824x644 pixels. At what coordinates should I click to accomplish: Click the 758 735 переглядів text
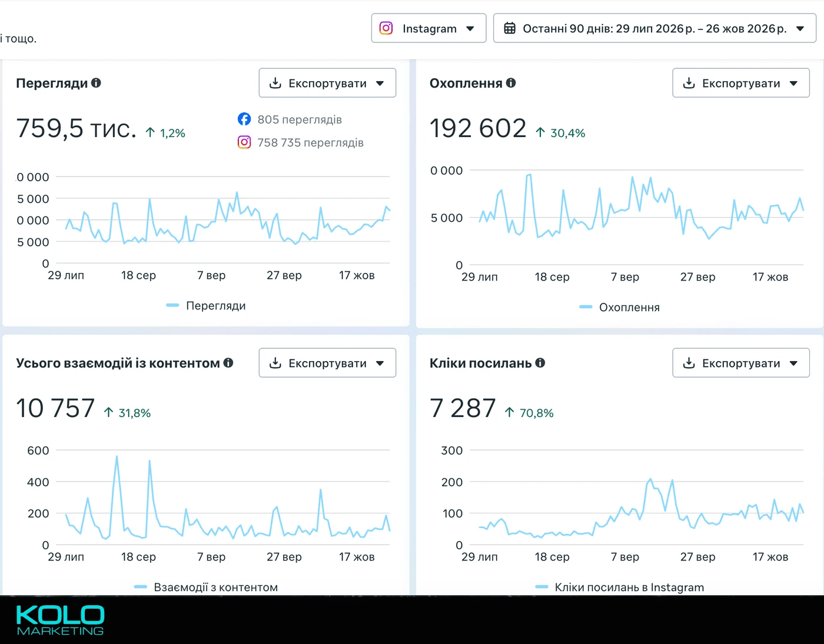(x=310, y=143)
